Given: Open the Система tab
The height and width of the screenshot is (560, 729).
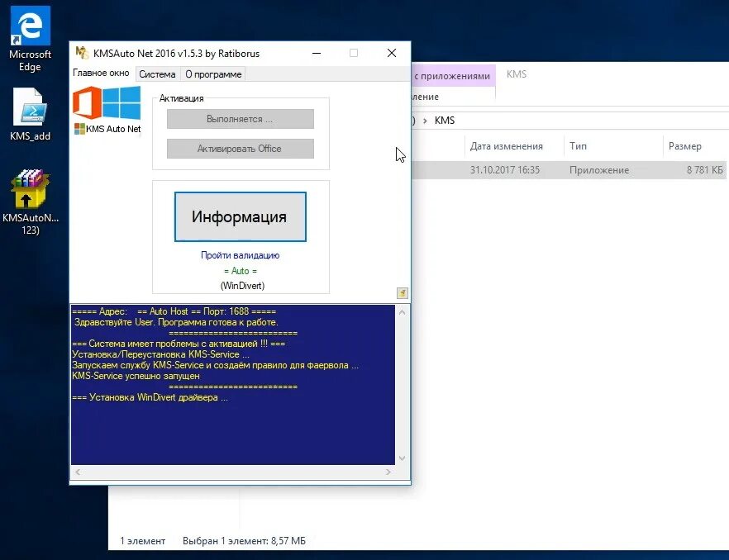Looking at the screenshot, I should click(157, 74).
